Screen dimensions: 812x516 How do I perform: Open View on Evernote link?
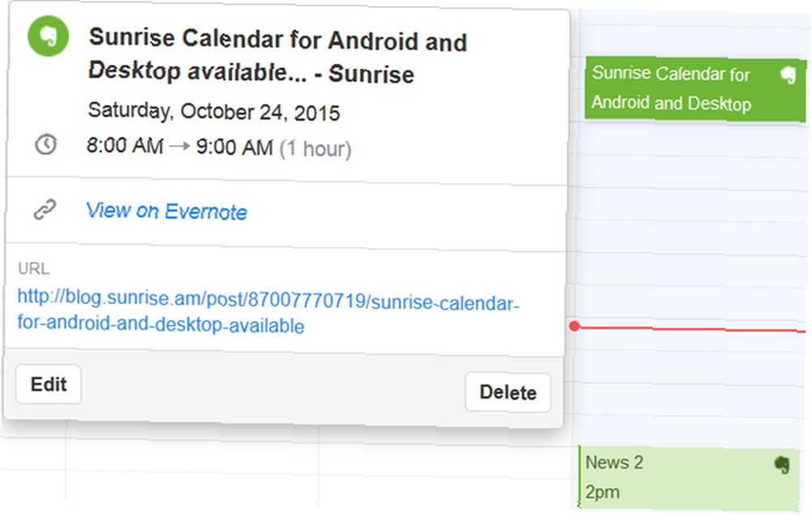(x=166, y=210)
